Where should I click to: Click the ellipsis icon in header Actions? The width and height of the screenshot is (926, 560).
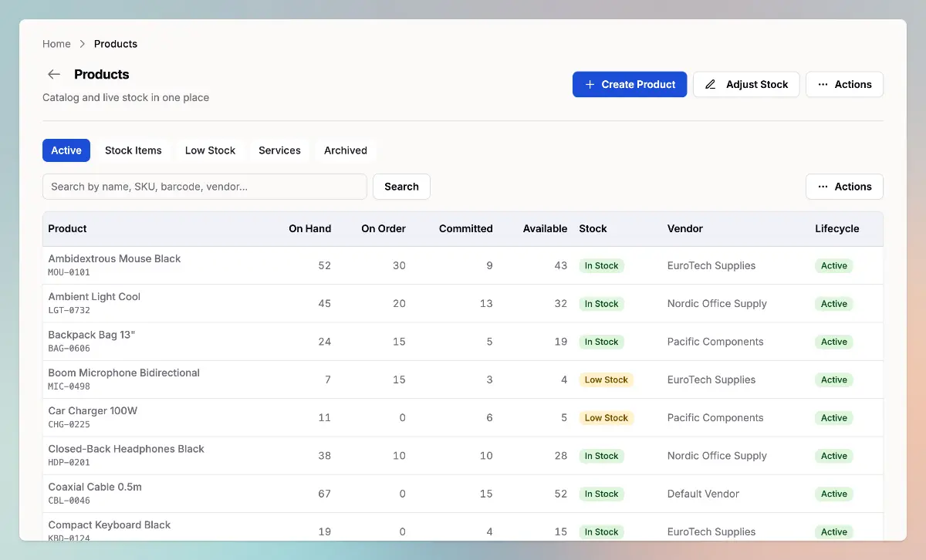click(823, 85)
